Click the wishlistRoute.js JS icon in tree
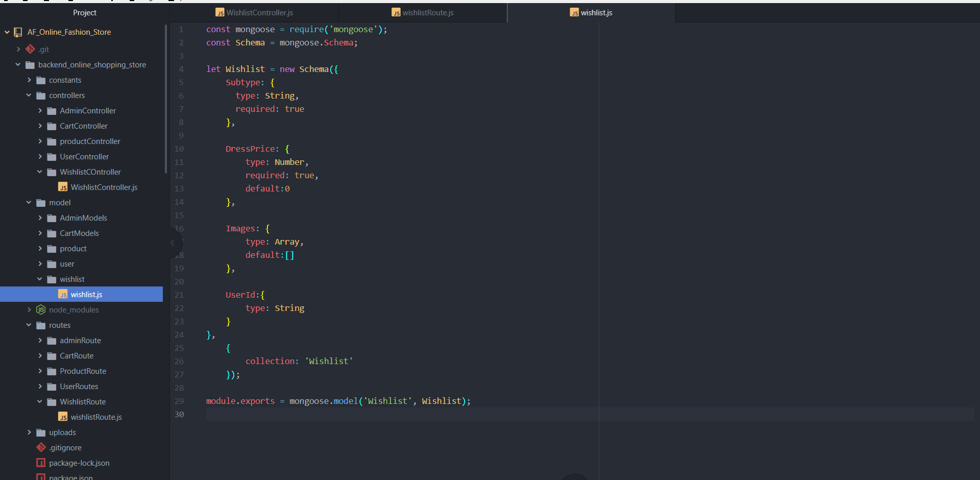980x480 pixels. click(63, 417)
